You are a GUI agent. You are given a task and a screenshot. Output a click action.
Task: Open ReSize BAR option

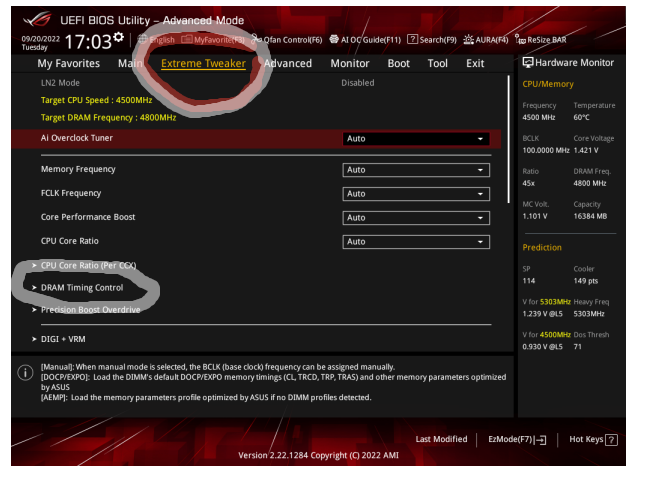[x=541, y=40]
